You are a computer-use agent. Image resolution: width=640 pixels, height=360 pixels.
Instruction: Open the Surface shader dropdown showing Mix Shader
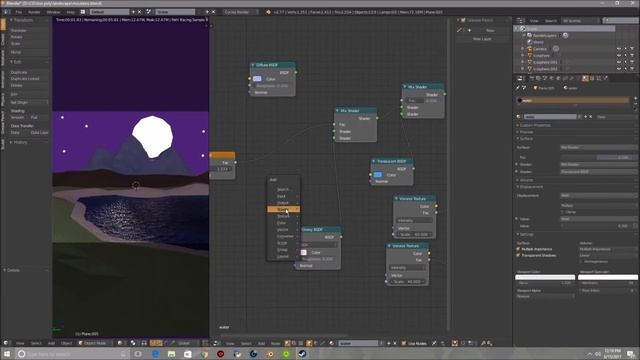click(x=598, y=147)
